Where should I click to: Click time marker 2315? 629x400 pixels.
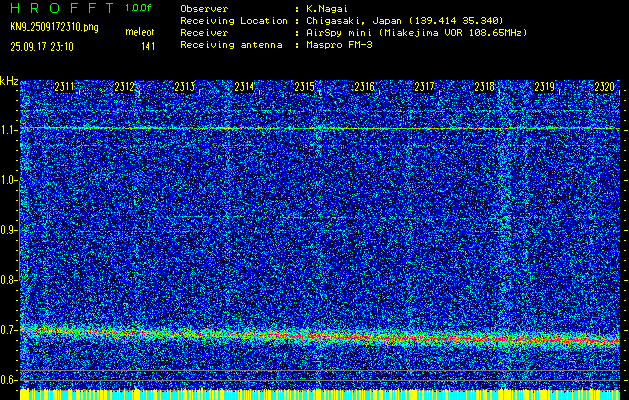[x=304, y=87]
